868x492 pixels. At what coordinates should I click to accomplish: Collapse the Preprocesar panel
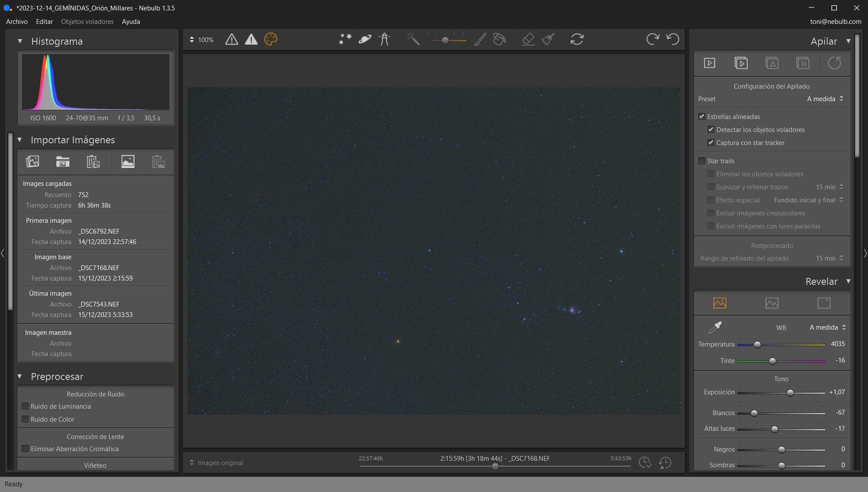[x=20, y=376]
